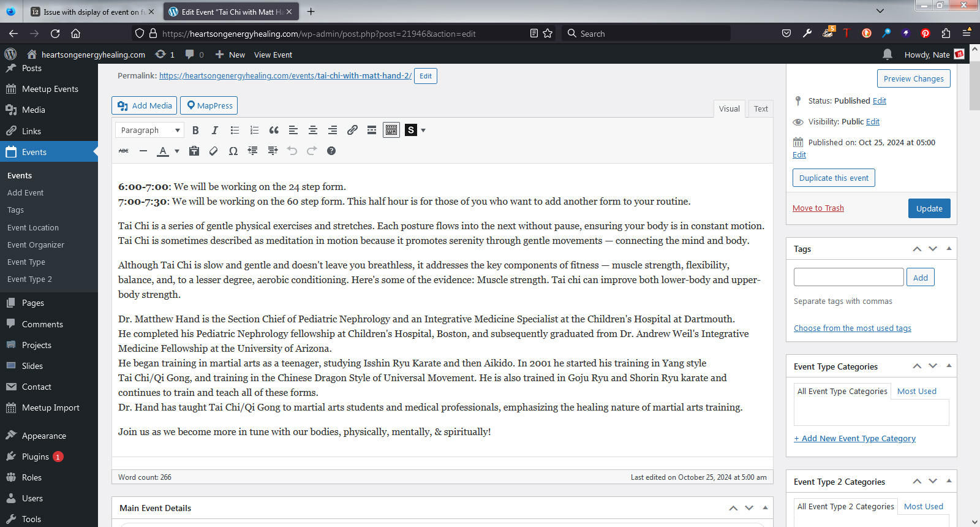Screen dimensions: 980x527
Task: Open the special character omega tool
Action: pos(233,151)
